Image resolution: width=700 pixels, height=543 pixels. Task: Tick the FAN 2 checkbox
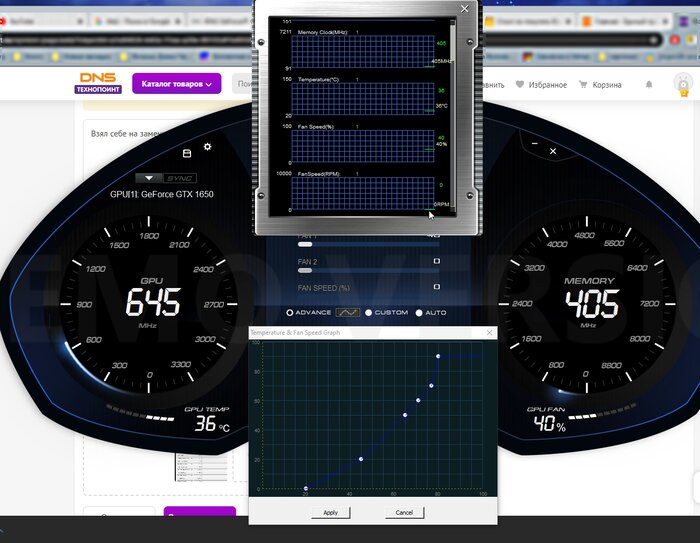[437, 261]
